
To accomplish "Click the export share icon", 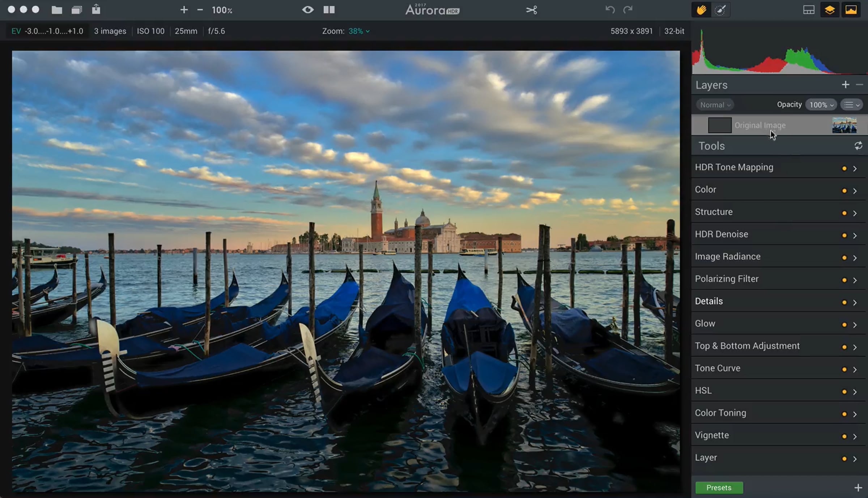I will [x=96, y=9].
